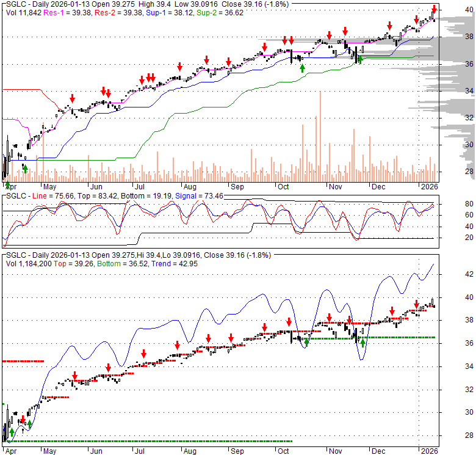This screenshot has width=476, height=455.
Task: Click the Bottom = 19.19 oscillator label
Action: [146, 196]
